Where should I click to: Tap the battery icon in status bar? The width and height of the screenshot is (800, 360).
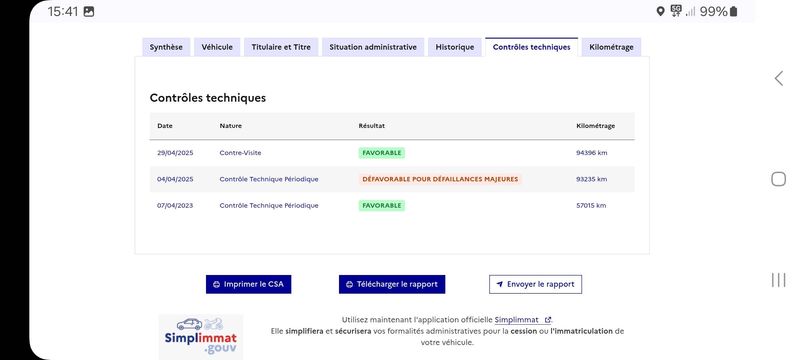pyautogui.click(x=734, y=11)
